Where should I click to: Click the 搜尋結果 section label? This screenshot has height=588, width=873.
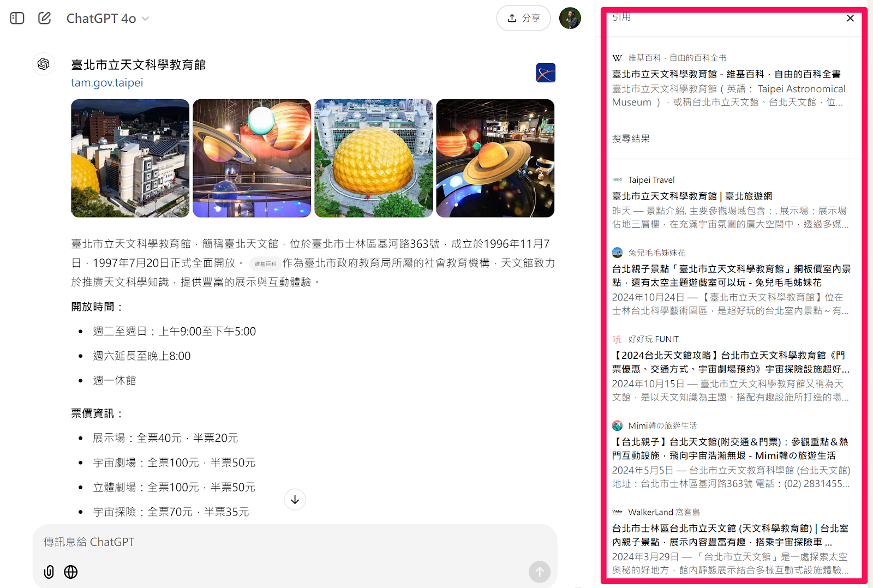pos(631,139)
